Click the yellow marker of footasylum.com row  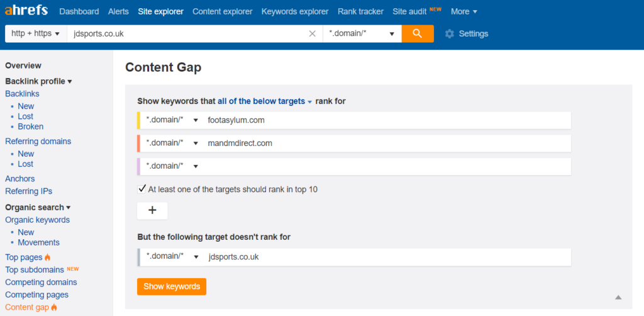(x=139, y=120)
